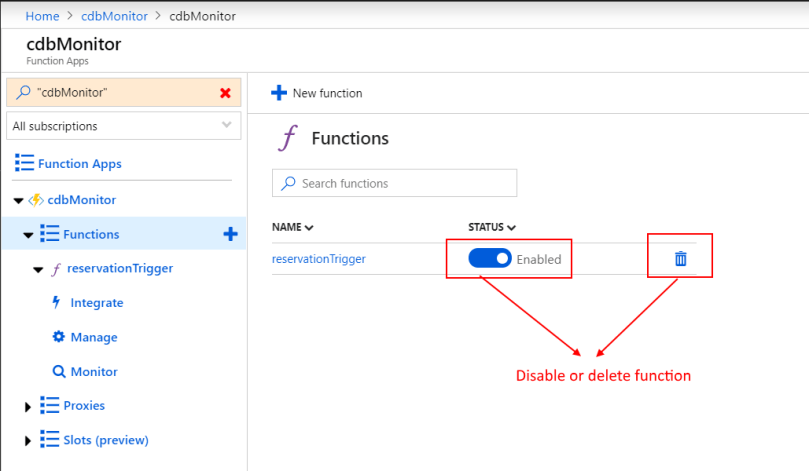Expand the Proxies tree node

[x=28, y=407]
